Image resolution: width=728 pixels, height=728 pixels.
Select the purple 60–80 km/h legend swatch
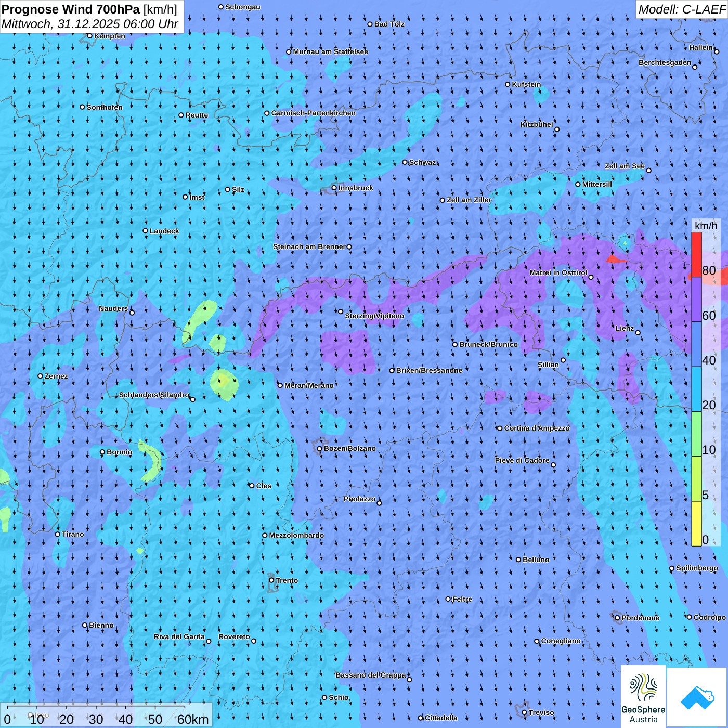pos(696,300)
